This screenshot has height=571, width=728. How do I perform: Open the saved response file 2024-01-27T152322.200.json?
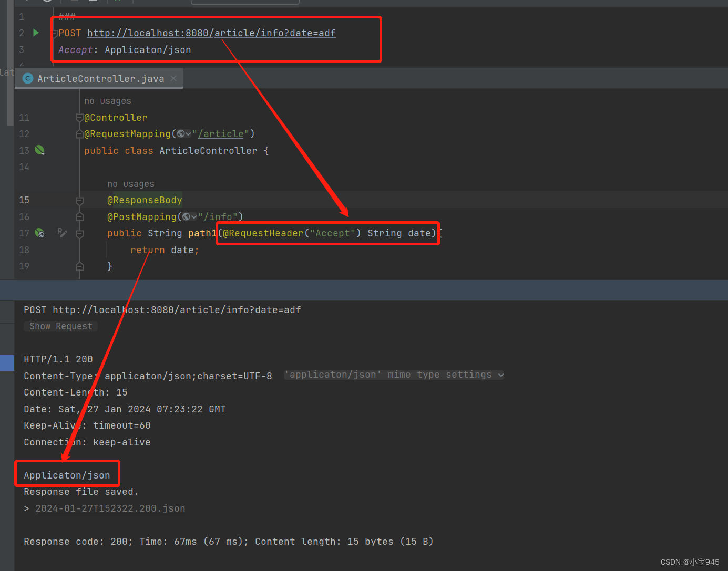(110, 508)
